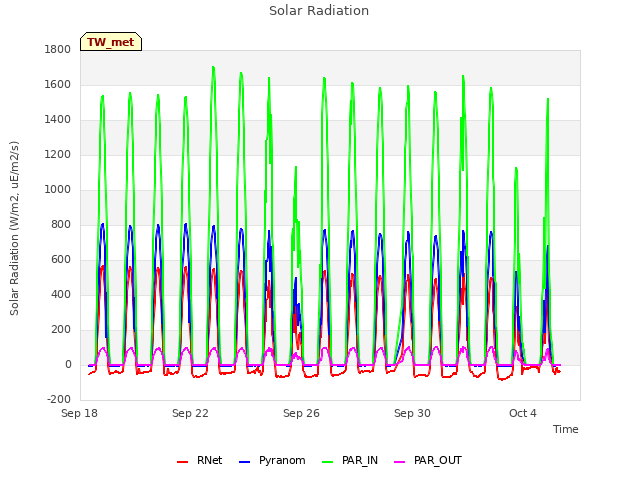Select the Solar Radiation chart title

point(319,11)
